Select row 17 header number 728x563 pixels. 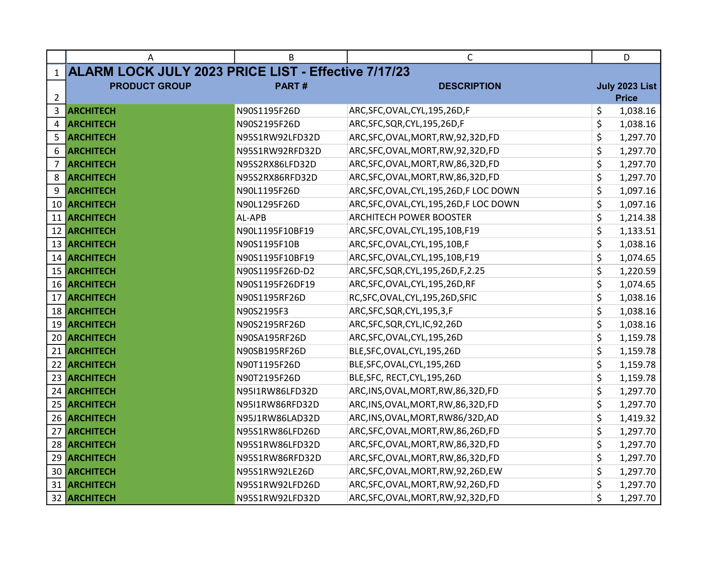point(56,298)
